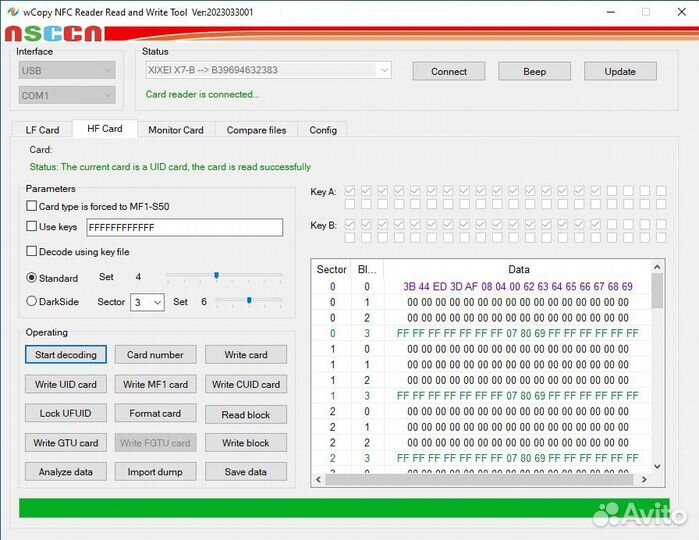Select the DarkSide radio option
Image resolution: width=699 pixels, height=540 pixels.
(x=32, y=301)
